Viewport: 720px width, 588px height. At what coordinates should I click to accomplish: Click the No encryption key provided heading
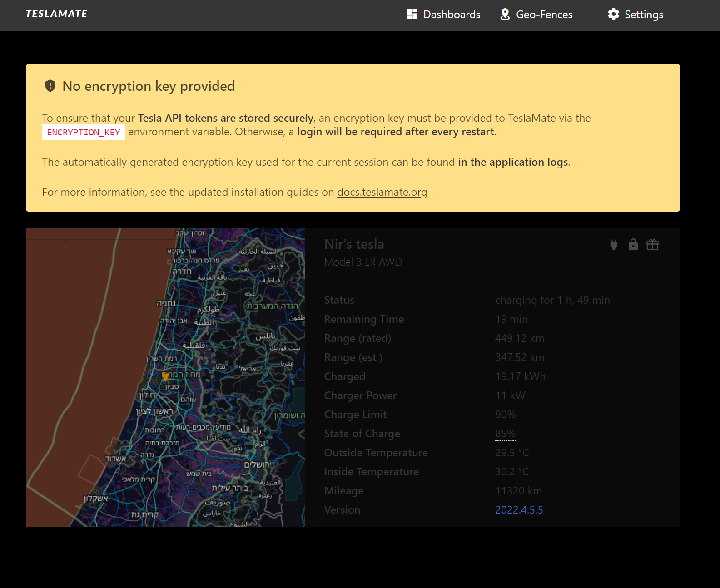tap(149, 86)
